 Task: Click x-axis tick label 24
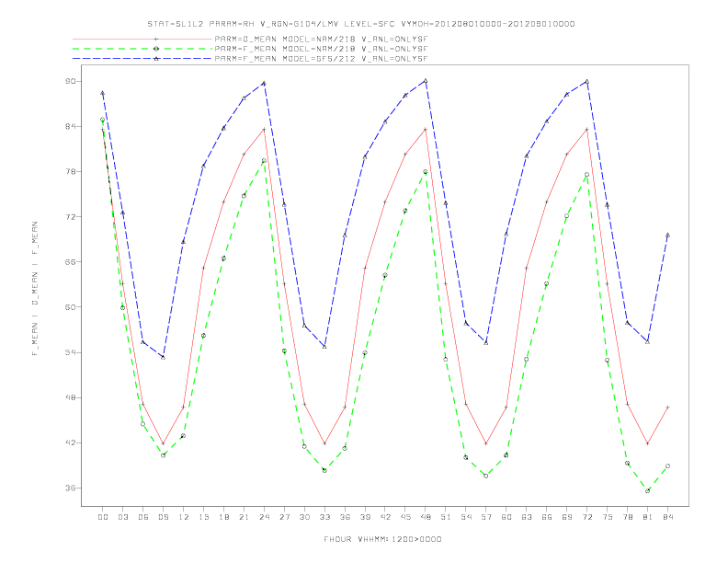[x=264, y=517]
